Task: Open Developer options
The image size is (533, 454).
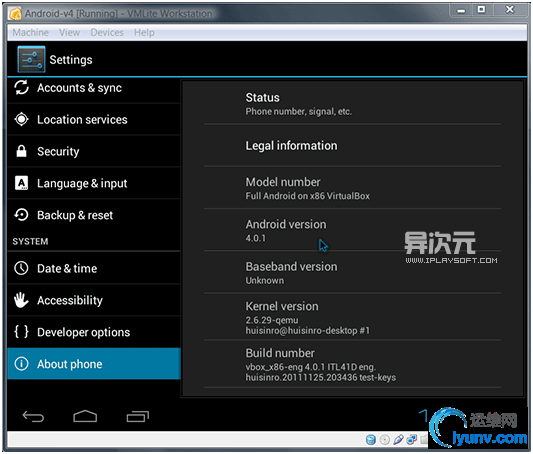Action: click(x=94, y=332)
